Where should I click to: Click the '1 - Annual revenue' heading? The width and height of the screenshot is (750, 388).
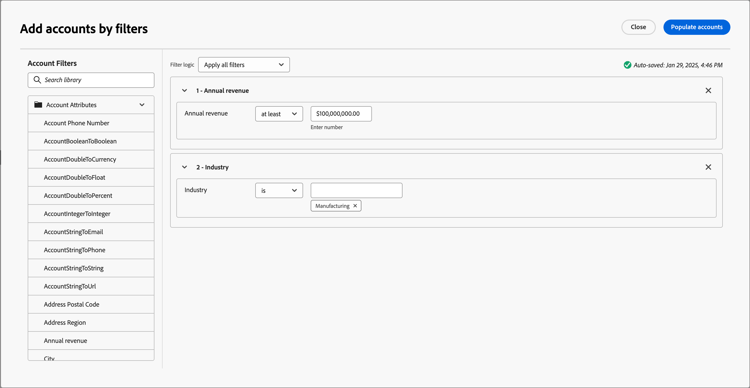tap(222, 90)
